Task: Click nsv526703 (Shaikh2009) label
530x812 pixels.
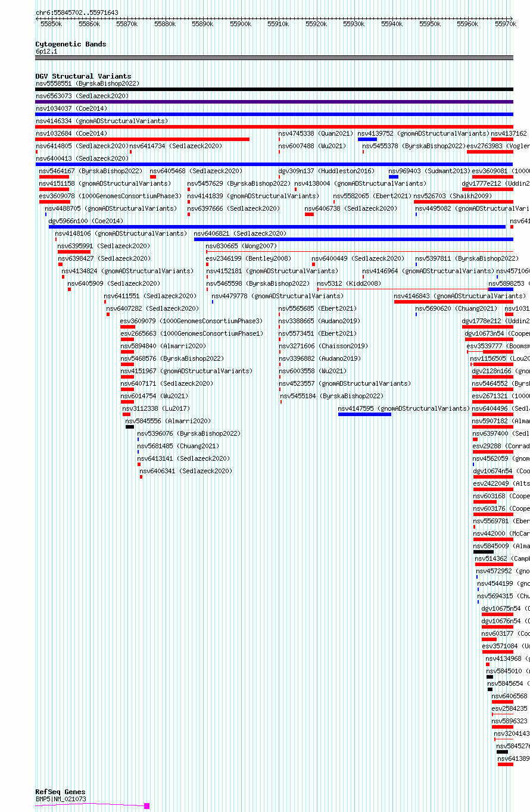Action: (454, 196)
